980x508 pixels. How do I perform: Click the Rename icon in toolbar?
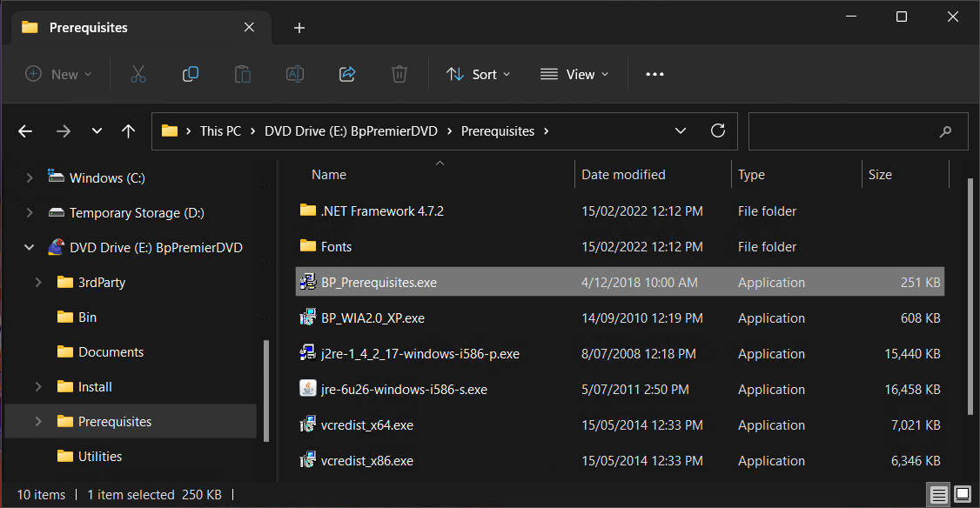pos(295,74)
